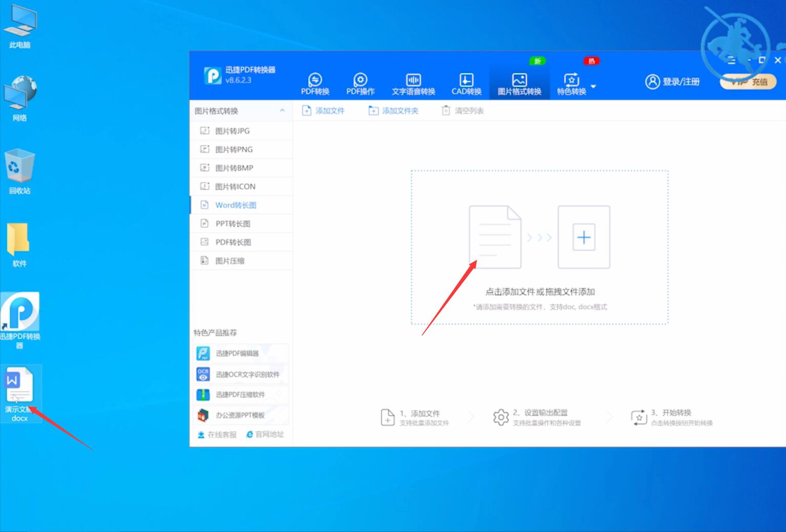Select 回收站 recycle bin icon

19,171
